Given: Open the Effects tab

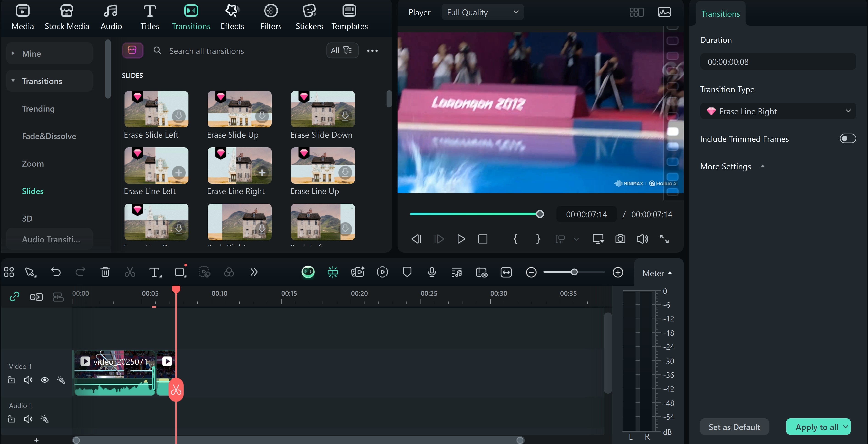Looking at the screenshot, I should pos(232,17).
